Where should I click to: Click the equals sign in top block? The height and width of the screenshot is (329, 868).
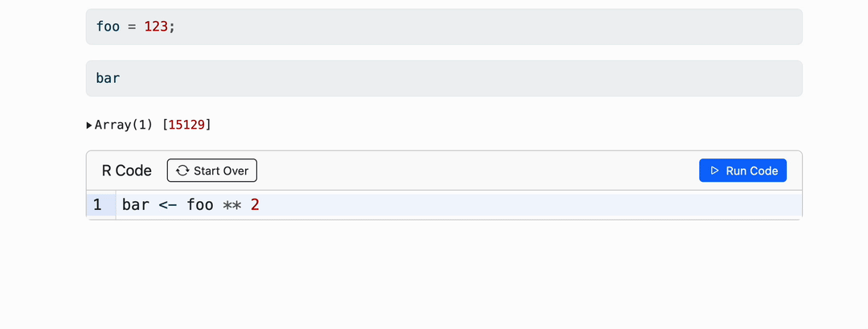132,27
